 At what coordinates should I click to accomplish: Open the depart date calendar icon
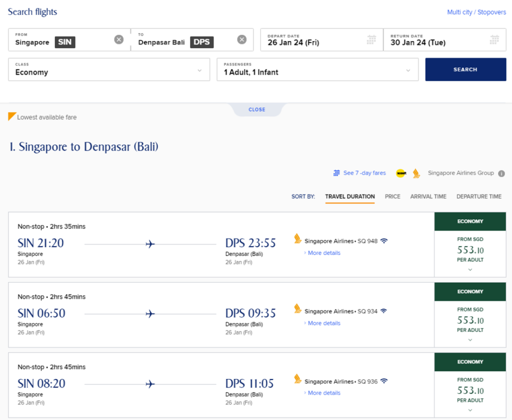[x=371, y=38]
